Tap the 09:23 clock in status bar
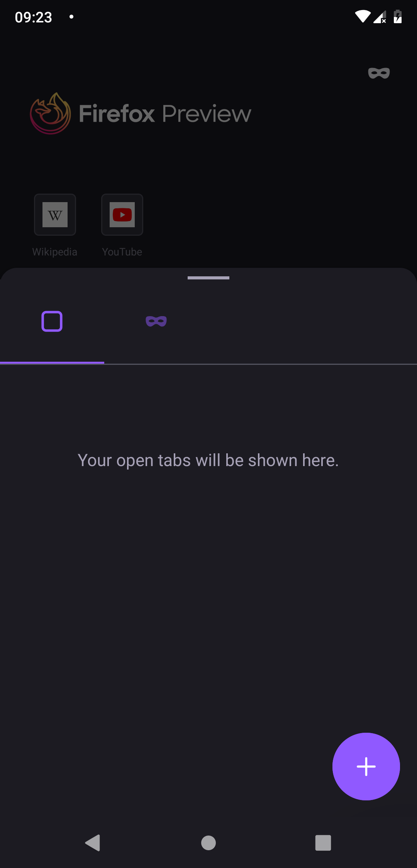 click(x=34, y=17)
